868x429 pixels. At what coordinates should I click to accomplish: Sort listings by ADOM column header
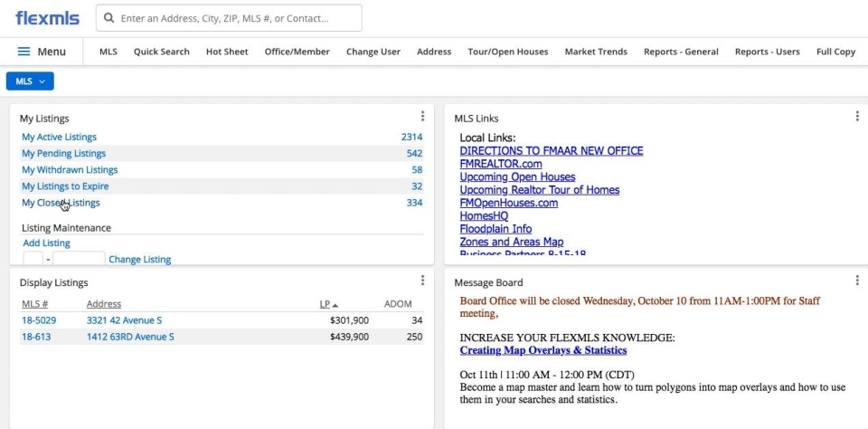click(398, 304)
